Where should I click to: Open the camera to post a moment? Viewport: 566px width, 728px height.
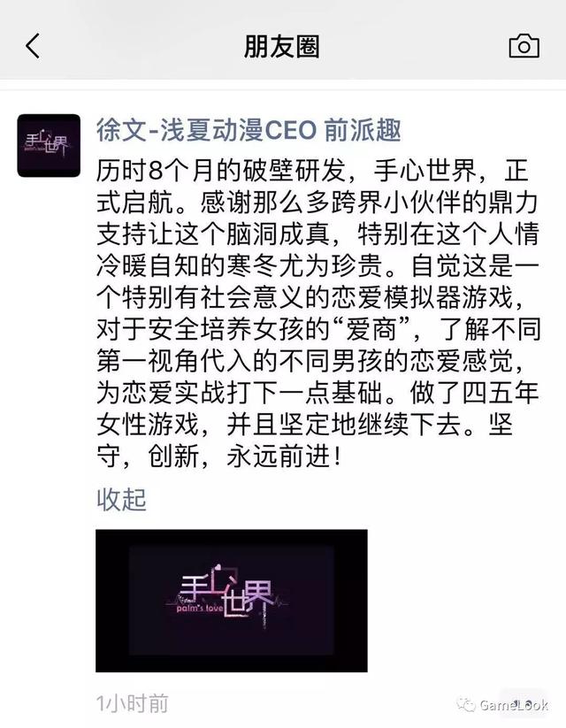coord(524,46)
